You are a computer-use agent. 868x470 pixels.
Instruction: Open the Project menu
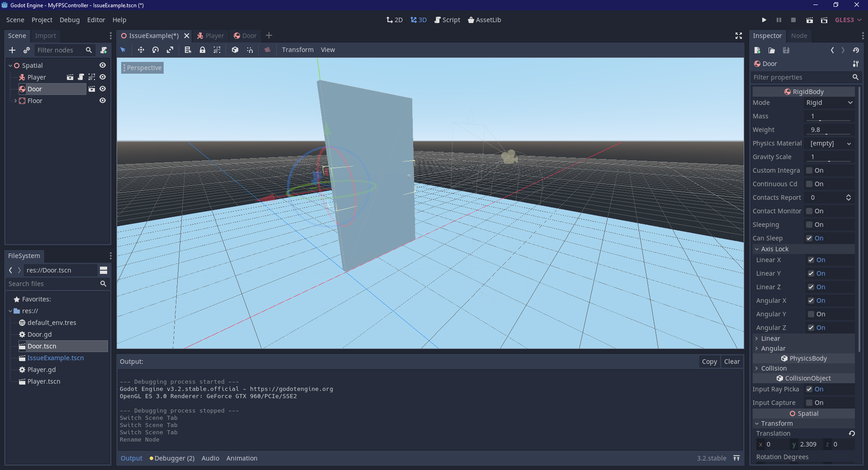coord(42,20)
